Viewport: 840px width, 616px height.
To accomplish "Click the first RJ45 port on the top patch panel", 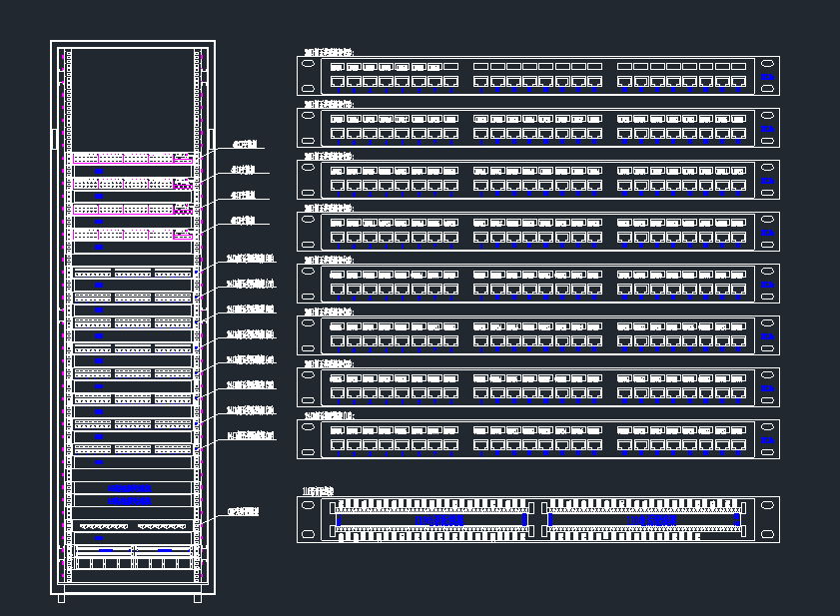I will [338, 81].
